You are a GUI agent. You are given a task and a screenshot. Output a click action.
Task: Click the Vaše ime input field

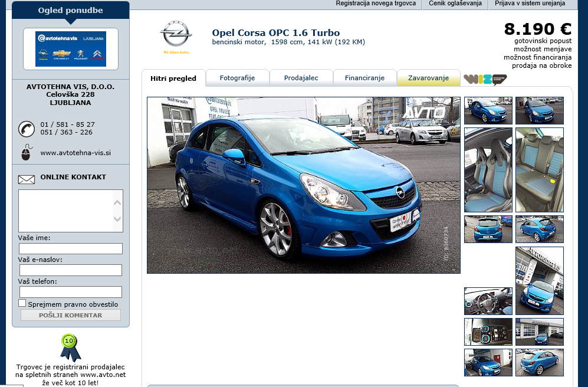(71, 248)
